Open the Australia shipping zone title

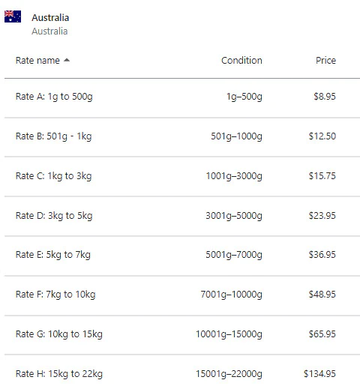pyautogui.click(x=50, y=18)
